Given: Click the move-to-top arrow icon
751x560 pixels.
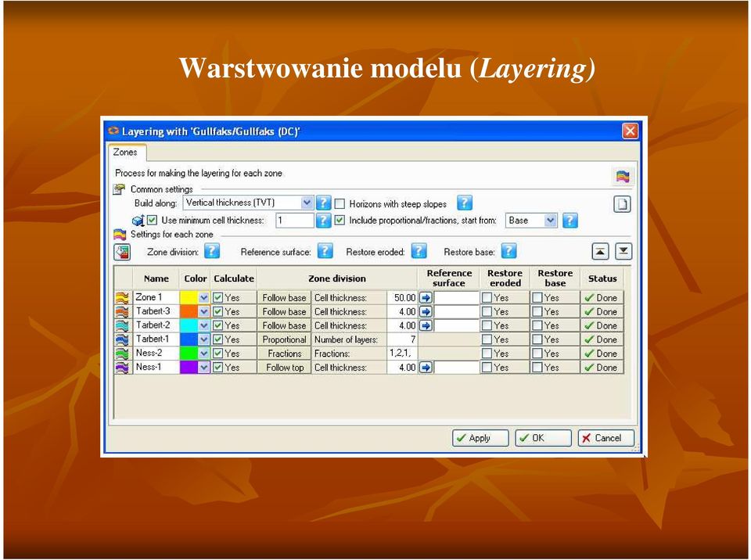Looking at the screenshot, I should 600,251.
